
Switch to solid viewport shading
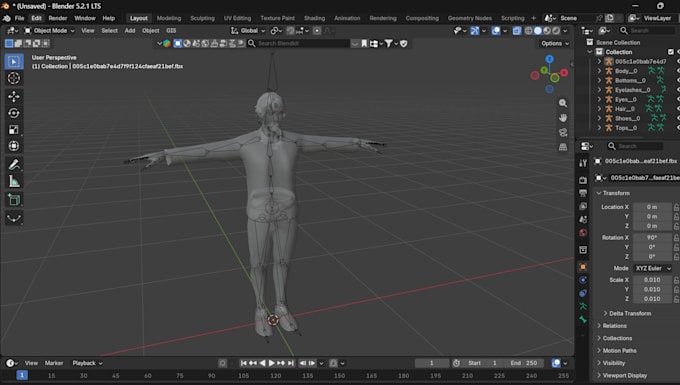pos(538,31)
